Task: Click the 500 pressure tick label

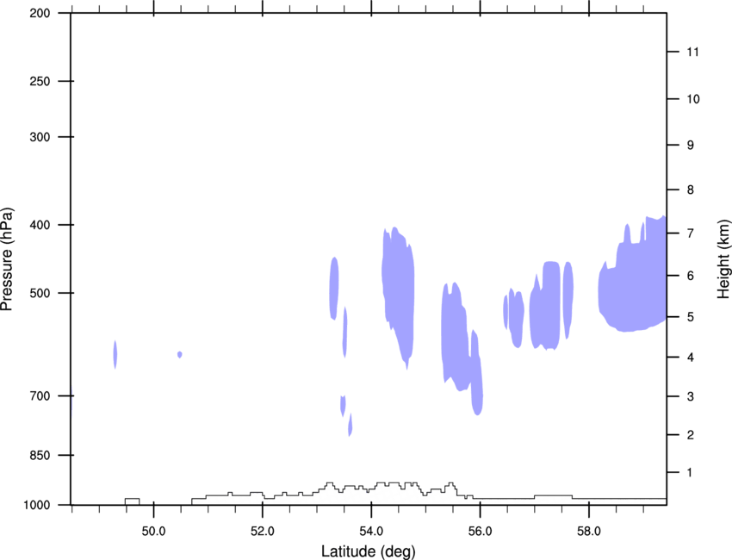Action: click(x=40, y=293)
